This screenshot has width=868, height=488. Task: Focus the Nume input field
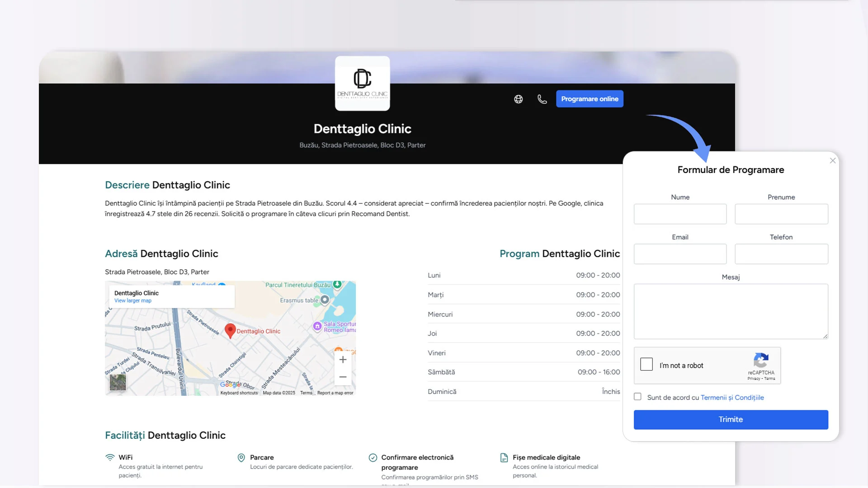[680, 214]
